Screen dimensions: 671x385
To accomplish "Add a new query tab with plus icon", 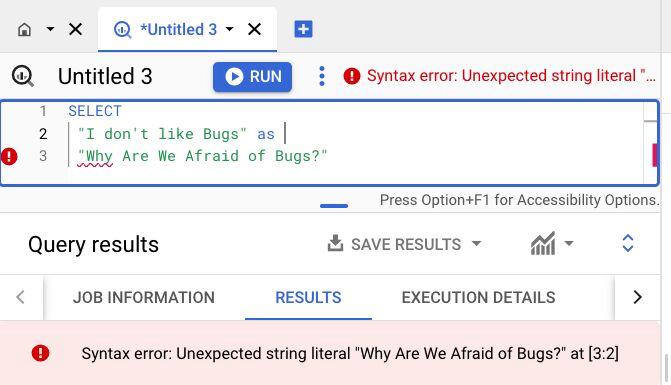I will (x=303, y=30).
